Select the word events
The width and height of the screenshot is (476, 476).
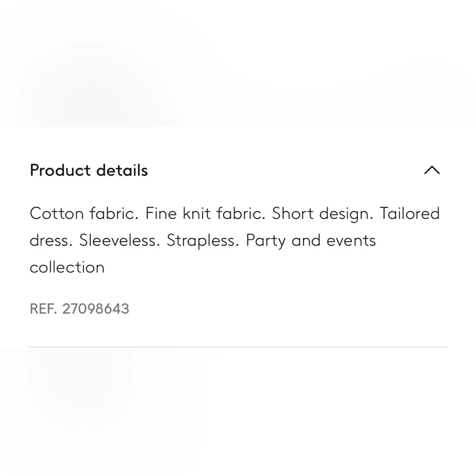pyautogui.click(x=351, y=241)
